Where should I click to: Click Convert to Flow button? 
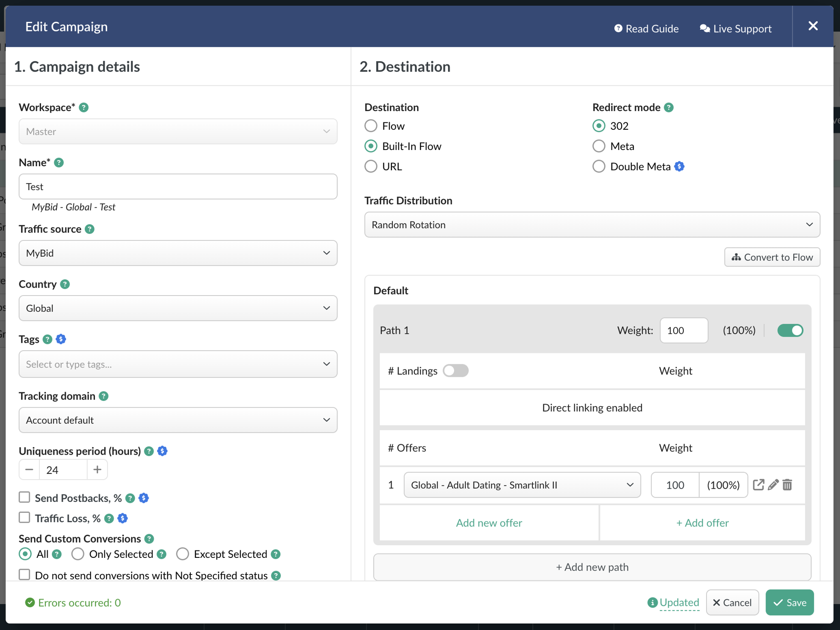click(772, 257)
